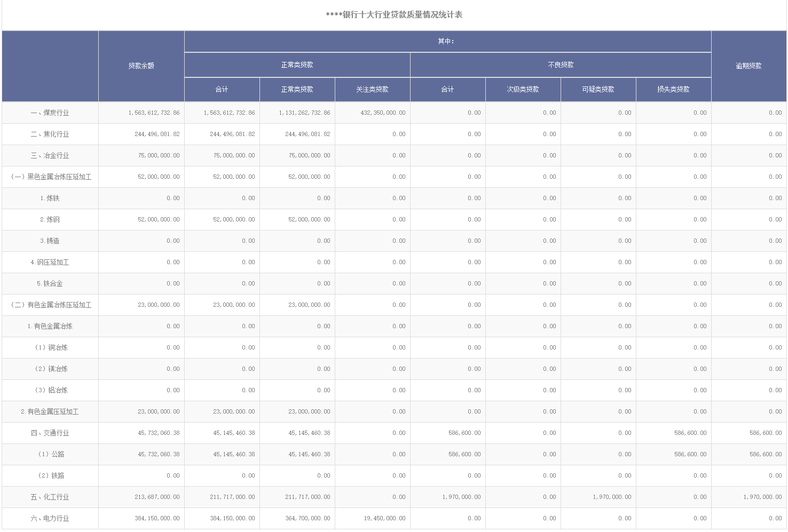Click the 正常类贷款 sub-column header beside 关注类贷款

(x=297, y=89)
